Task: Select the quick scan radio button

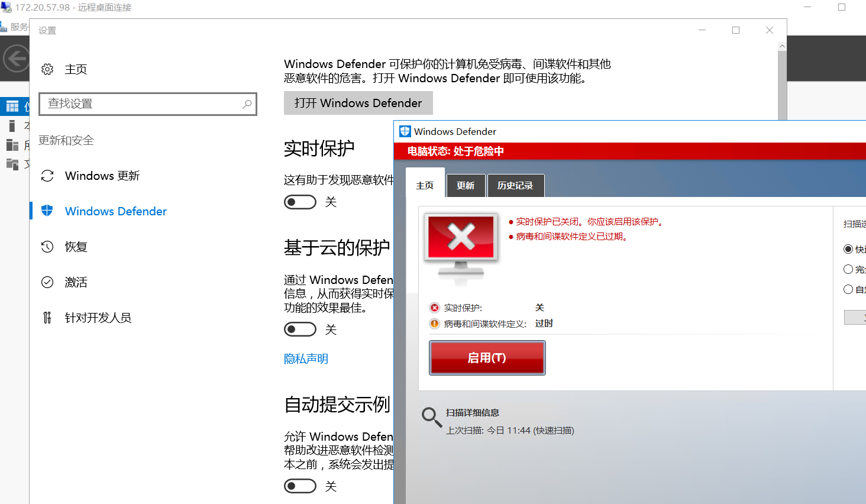Action: coord(848,249)
